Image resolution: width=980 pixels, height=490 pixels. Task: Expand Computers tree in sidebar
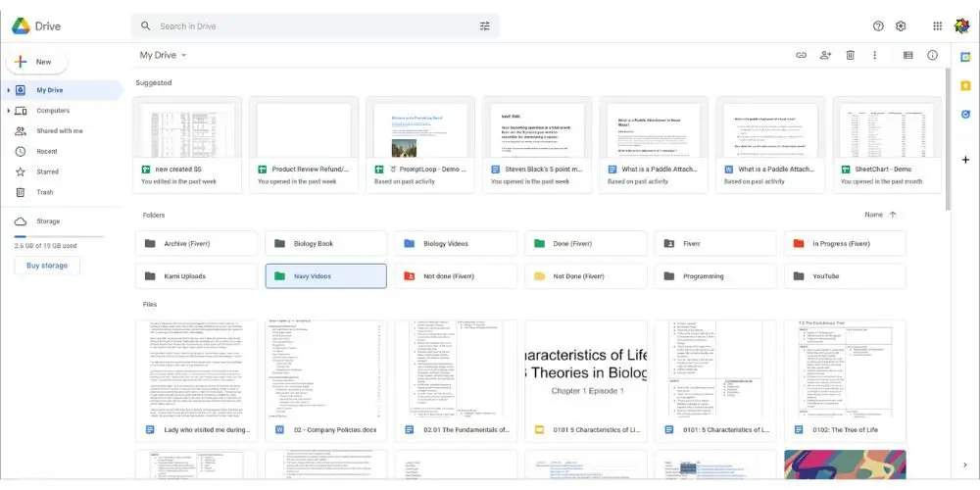[8, 111]
